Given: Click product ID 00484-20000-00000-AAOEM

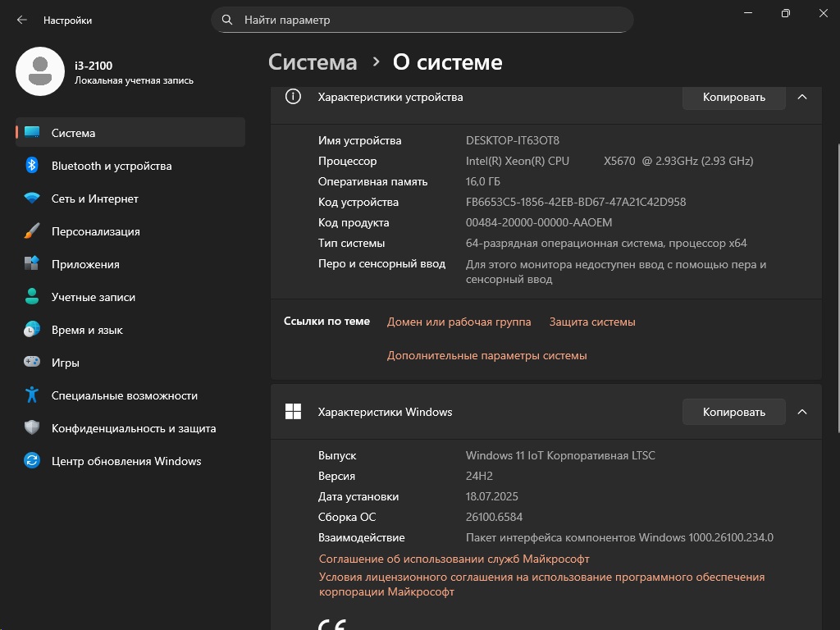Looking at the screenshot, I should pyautogui.click(x=538, y=222).
